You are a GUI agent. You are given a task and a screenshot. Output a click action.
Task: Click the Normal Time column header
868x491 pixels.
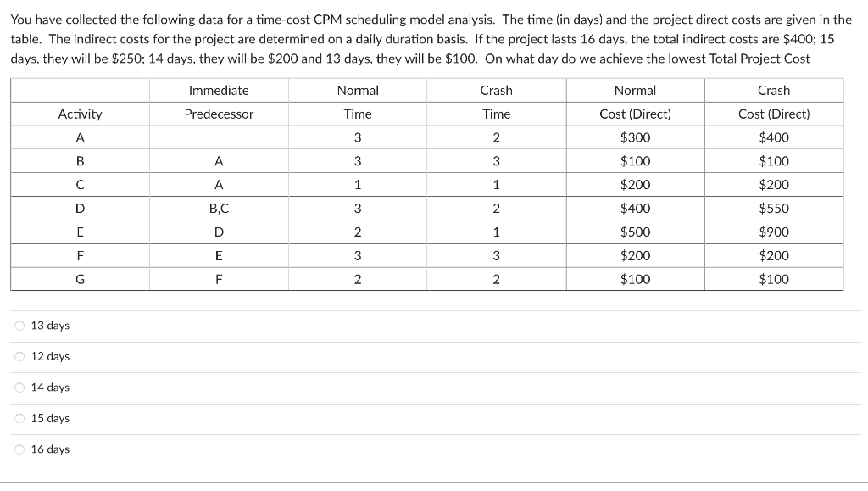tap(357, 102)
